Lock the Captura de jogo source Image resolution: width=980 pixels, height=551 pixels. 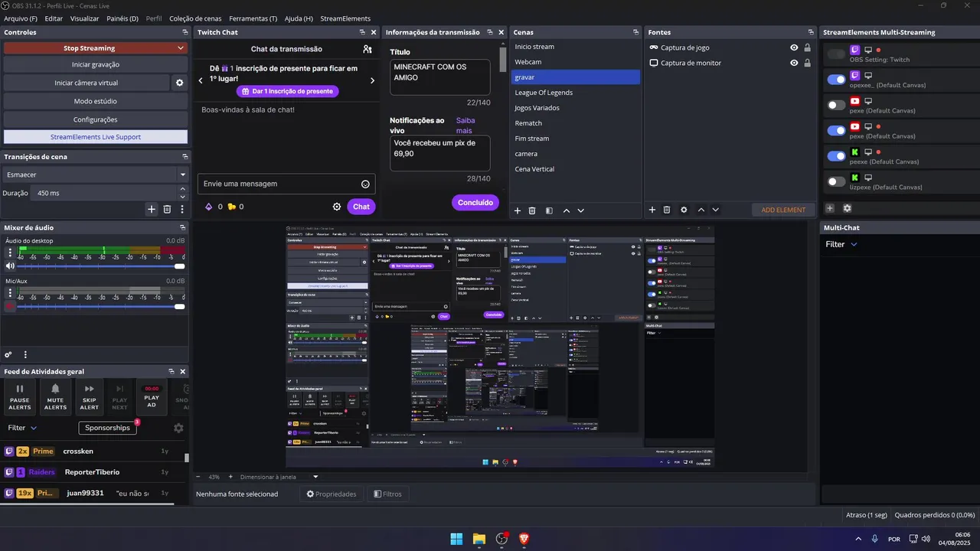click(807, 47)
